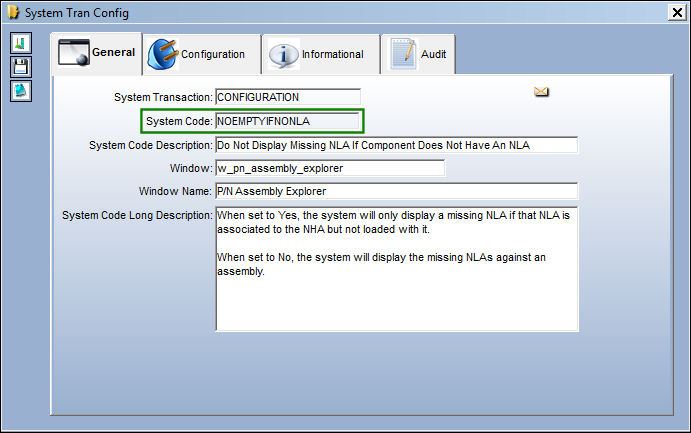
Task: Open the Informational tab
Action: (321, 54)
